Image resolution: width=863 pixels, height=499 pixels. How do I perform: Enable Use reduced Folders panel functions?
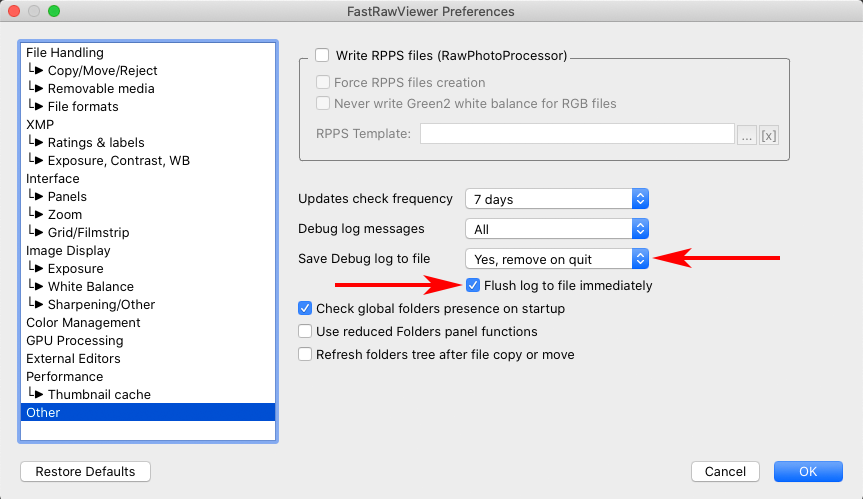(306, 331)
